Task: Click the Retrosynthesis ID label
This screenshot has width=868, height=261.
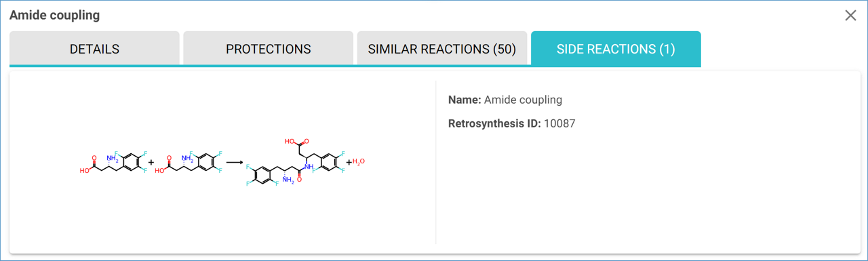Action: coord(494,123)
